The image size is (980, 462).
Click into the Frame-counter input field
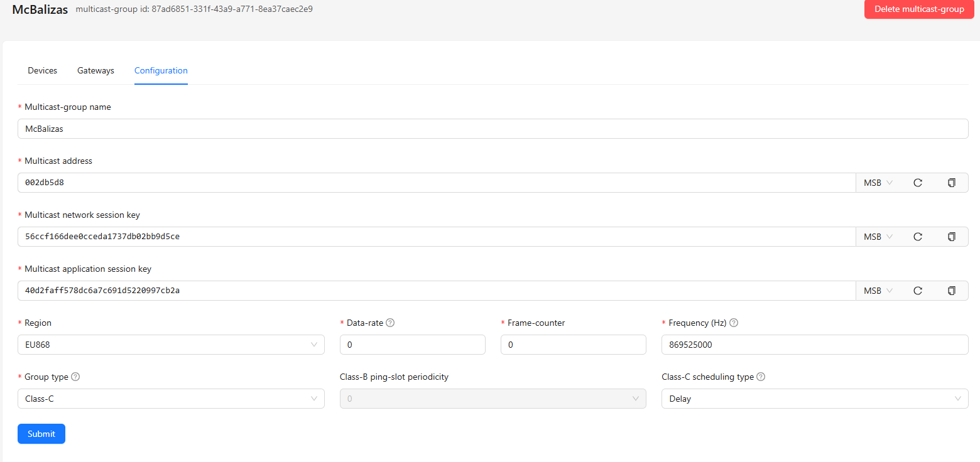pyautogui.click(x=573, y=345)
